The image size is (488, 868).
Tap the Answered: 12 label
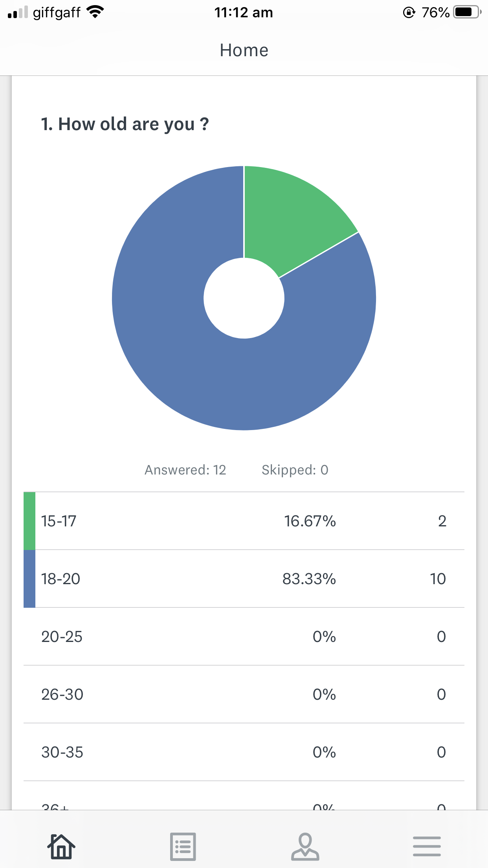tap(185, 470)
